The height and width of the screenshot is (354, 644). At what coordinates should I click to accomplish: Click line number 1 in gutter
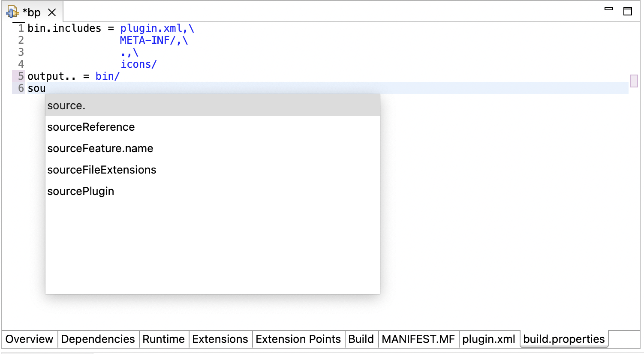(21, 28)
